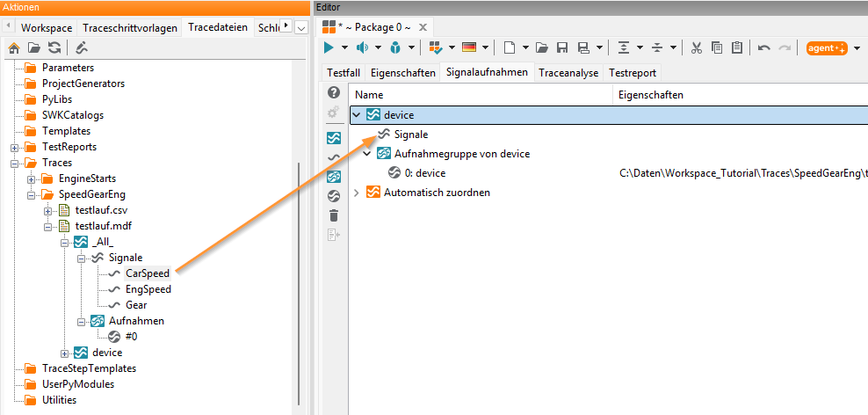The height and width of the screenshot is (415, 868).
Task: Switch to the Traceanalyse tab
Action: [x=568, y=73]
